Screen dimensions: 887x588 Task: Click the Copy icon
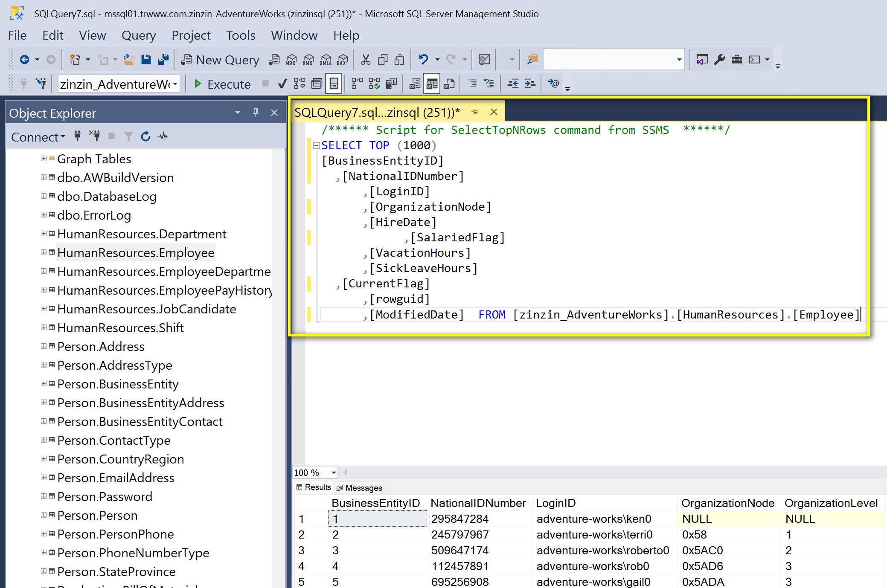click(383, 60)
